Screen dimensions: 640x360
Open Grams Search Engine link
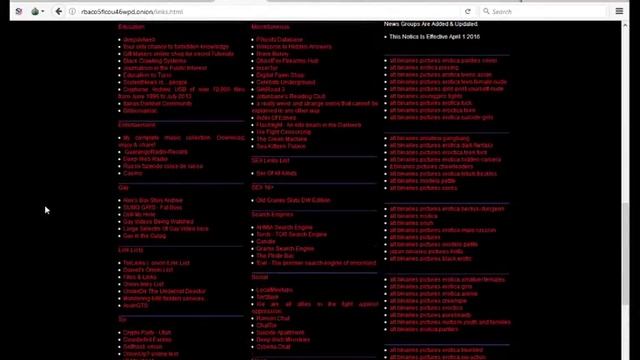285,249
